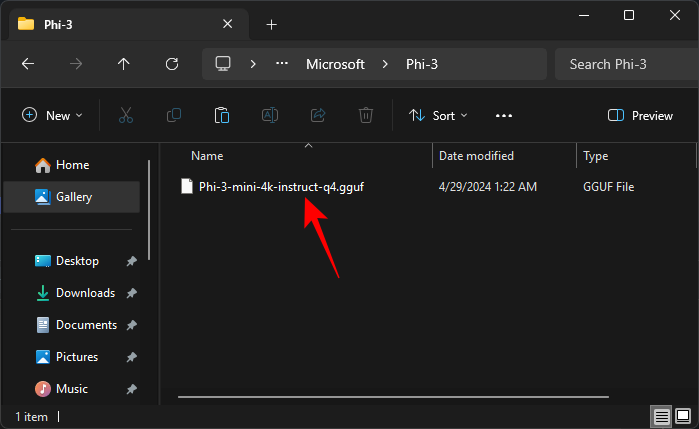
Task: Go up one folder level
Action: 123,64
